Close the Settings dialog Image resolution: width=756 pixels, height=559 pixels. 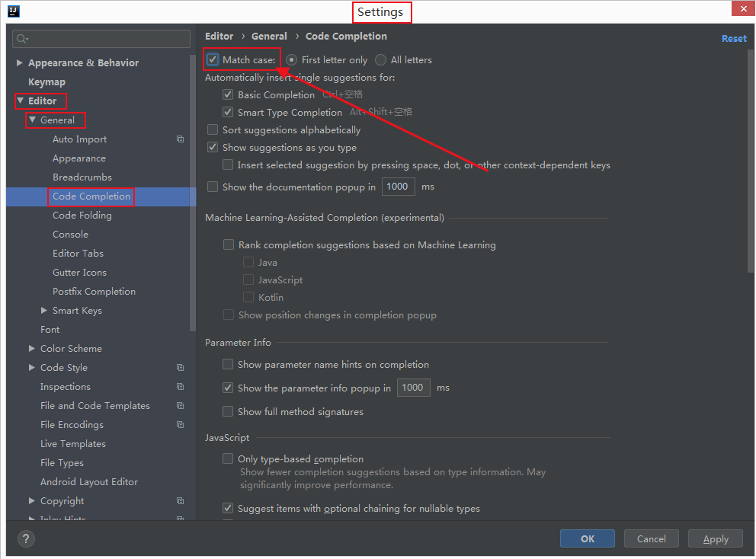pyautogui.click(x=743, y=8)
